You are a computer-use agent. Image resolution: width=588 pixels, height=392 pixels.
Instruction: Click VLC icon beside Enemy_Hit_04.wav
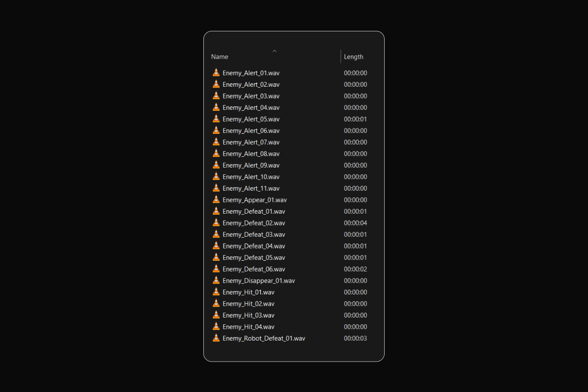(x=216, y=326)
